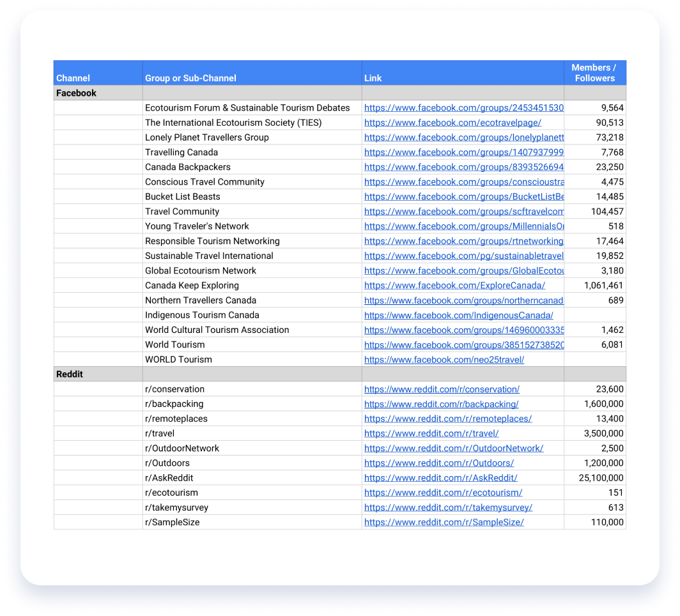Open the r/AskReddit Reddit link
The width and height of the screenshot is (680, 616).
(440, 478)
